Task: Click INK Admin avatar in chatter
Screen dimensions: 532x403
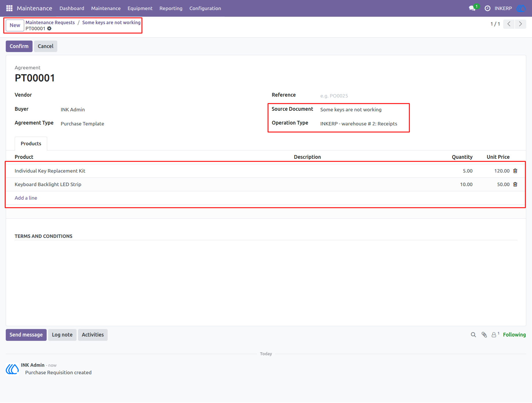Action: point(12,369)
